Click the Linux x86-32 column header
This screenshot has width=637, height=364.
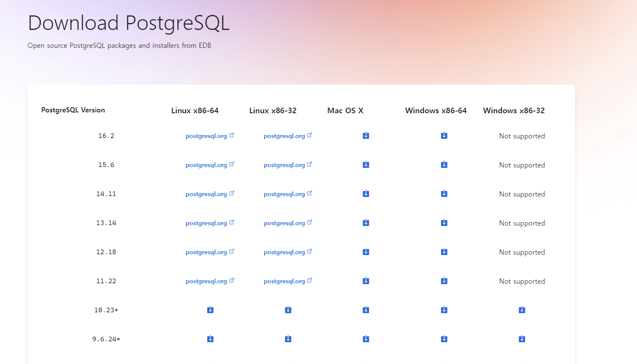[x=273, y=110]
